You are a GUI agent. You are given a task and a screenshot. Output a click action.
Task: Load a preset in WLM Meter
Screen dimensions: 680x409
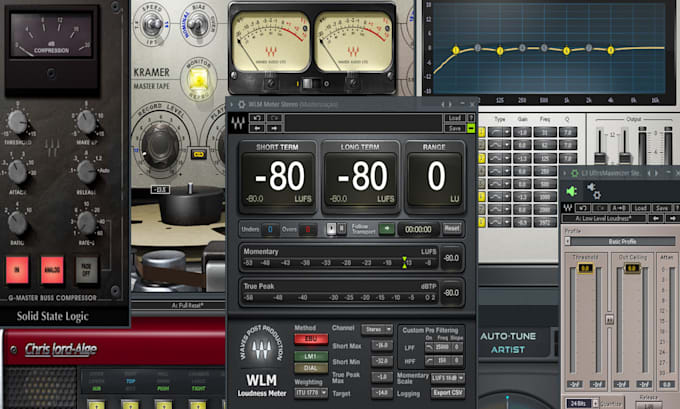point(454,118)
